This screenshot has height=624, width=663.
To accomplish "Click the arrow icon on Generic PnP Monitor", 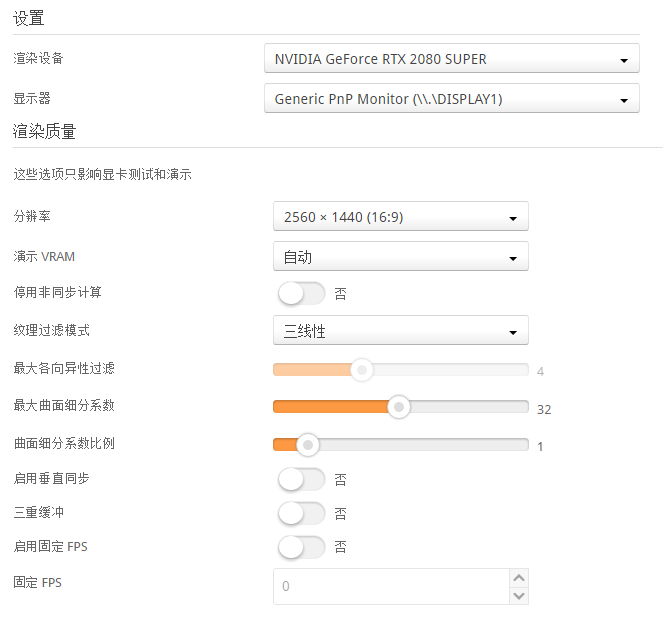I will [x=623, y=100].
